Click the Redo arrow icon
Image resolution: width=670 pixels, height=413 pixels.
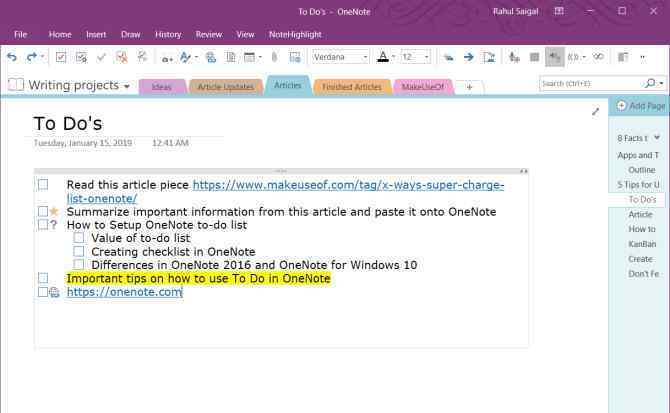coord(32,57)
